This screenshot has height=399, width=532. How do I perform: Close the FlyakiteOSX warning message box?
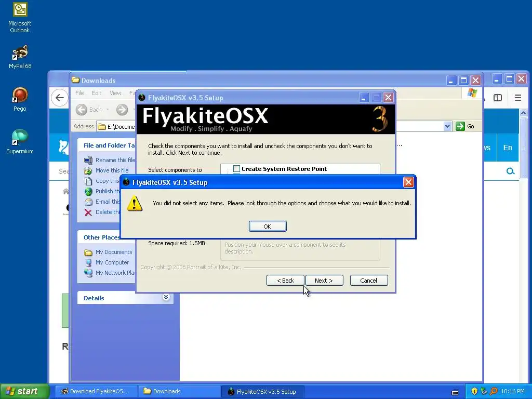point(408,182)
